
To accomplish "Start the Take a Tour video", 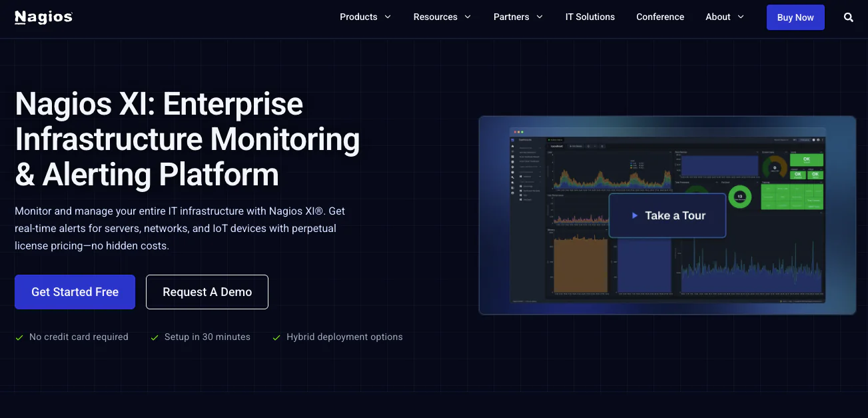I will coord(667,215).
